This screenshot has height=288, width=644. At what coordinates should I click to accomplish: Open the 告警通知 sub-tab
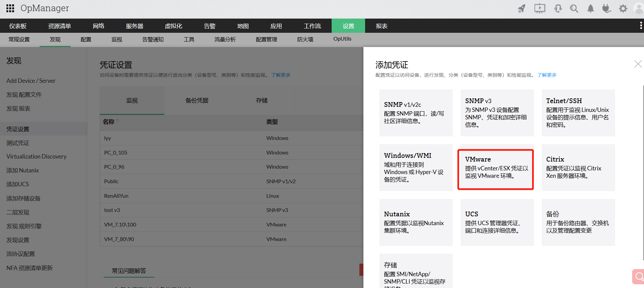[x=153, y=40]
